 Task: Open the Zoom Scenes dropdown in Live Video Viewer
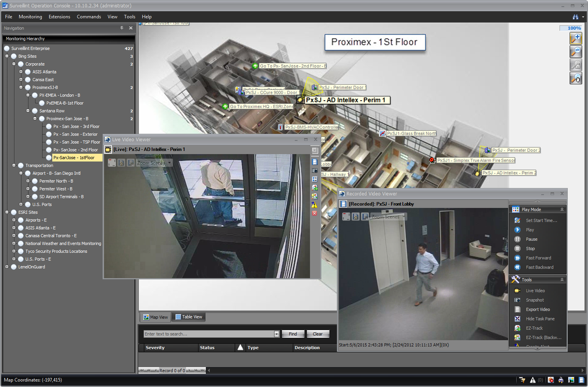[169, 162]
